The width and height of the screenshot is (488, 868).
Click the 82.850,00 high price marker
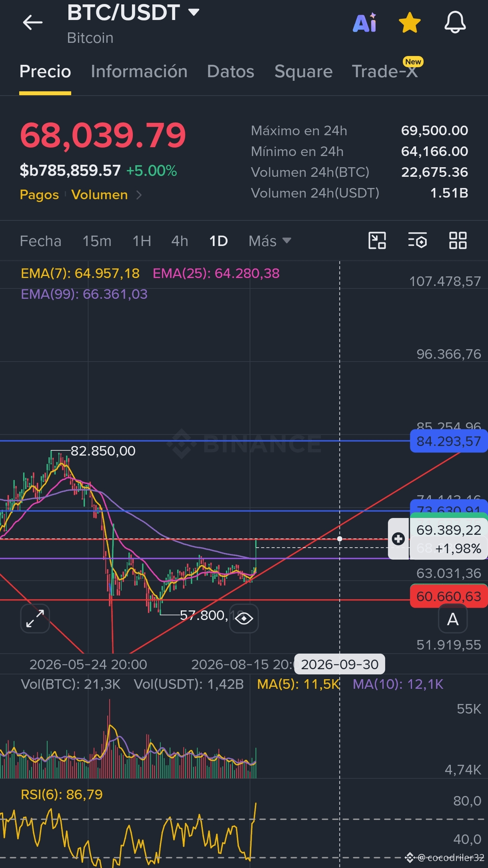coord(103,451)
